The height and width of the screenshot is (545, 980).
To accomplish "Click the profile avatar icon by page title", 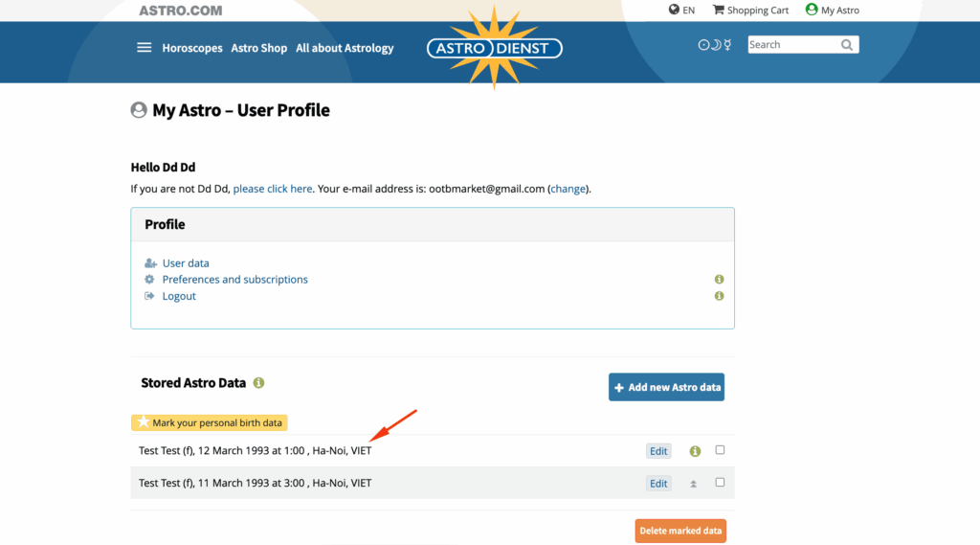I will (x=139, y=110).
